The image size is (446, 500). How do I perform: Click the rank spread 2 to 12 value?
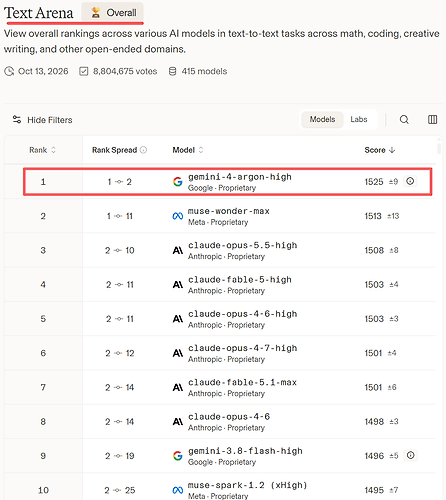tap(120, 353)
